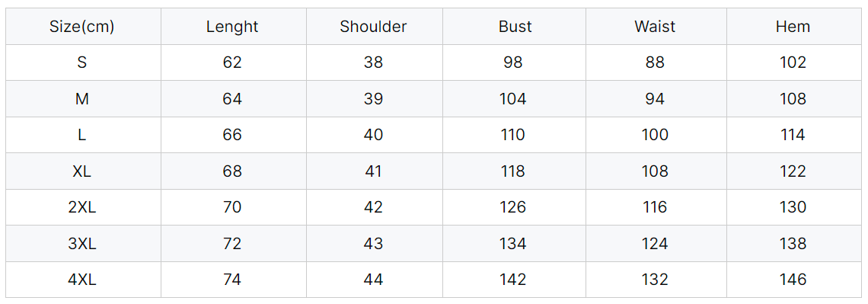Select the Lenght column header
Viewport: 868px width, 304px height.
pos(232,27)
